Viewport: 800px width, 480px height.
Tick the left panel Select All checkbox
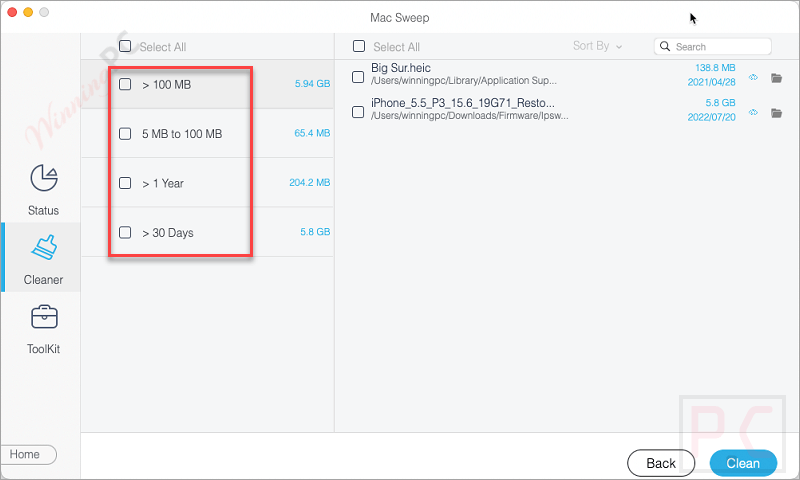[125, 46]
